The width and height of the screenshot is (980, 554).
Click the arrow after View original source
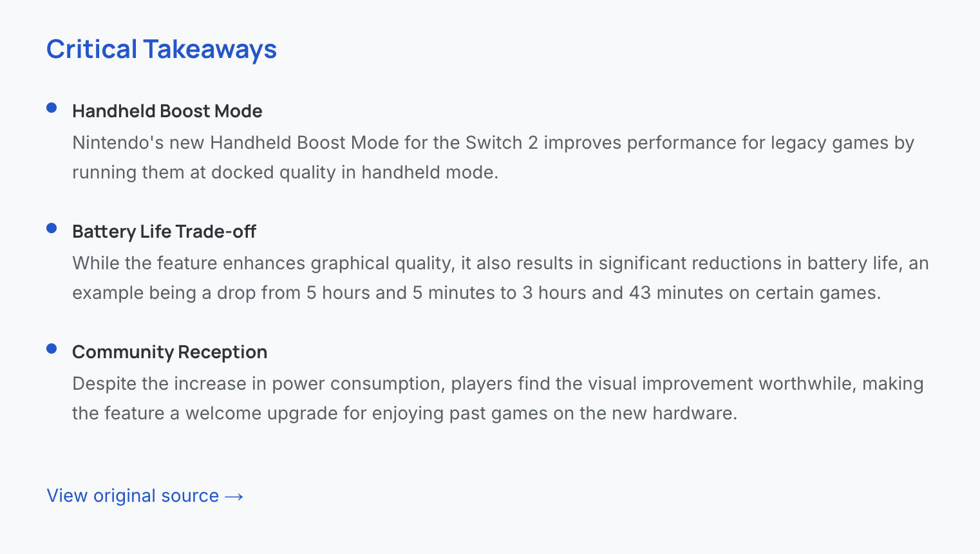click(x=234, y=496)
